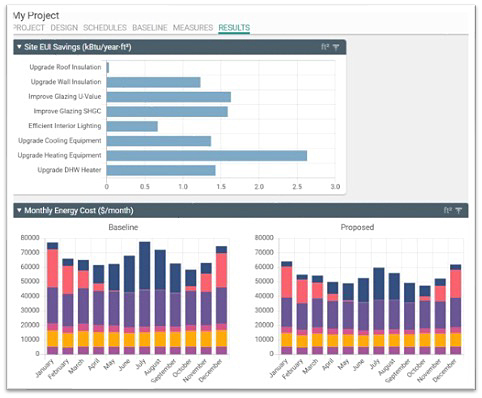
Task: Click the '2.5' axis value in savings chart
Action: coord(297,187)
